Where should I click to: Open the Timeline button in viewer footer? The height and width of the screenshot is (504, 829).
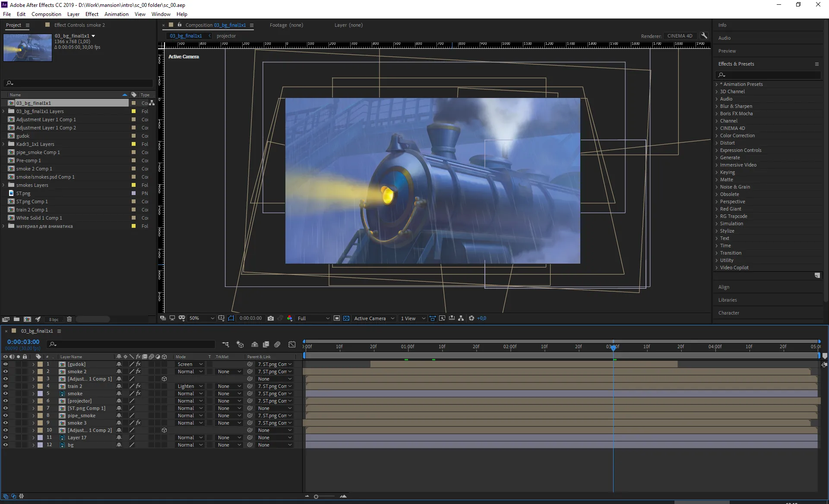pyautogui.click(x=452, y=318)
